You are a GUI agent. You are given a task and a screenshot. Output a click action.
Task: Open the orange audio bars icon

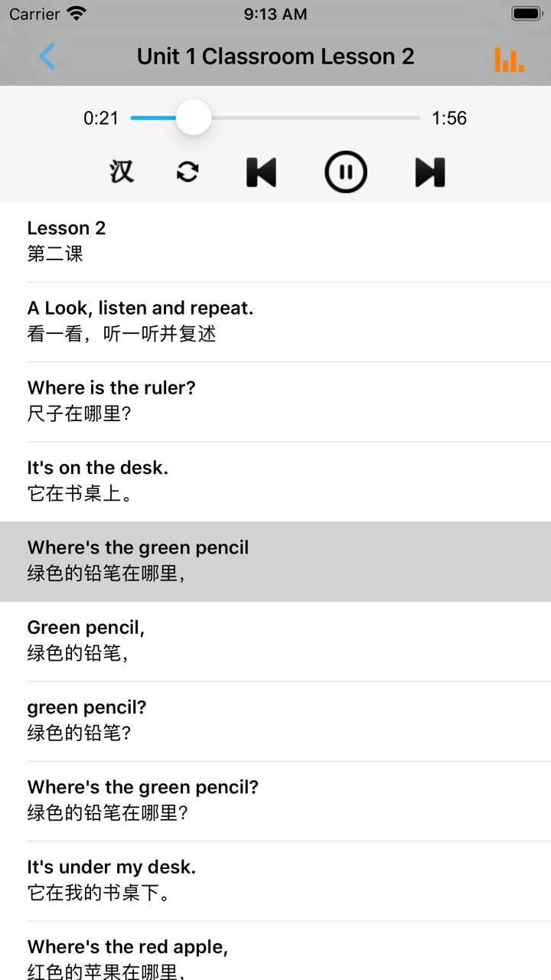(x=510, y=59)
